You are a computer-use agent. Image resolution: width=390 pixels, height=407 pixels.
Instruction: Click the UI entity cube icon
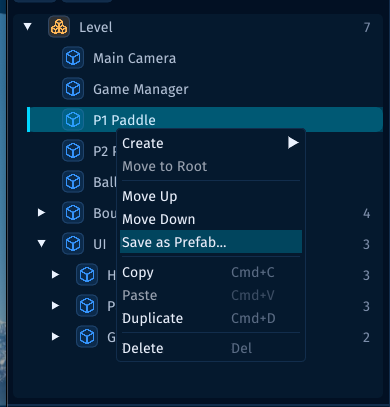point(73,244)
